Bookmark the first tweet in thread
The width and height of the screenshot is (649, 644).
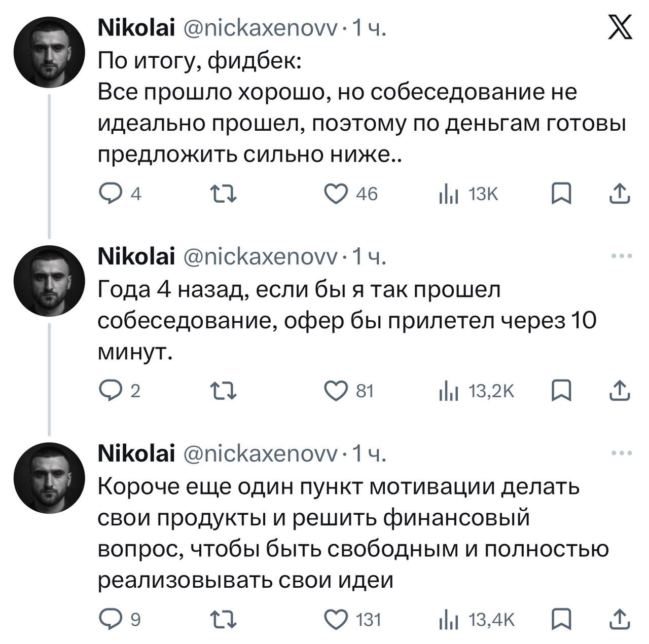click(x=561, y=194)
